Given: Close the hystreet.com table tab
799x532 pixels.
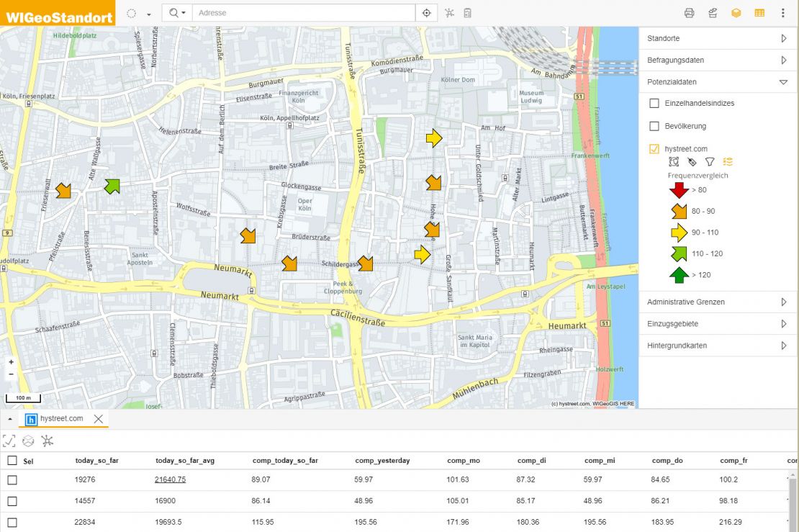Looking at the screenshot, I should coord(99,419).
